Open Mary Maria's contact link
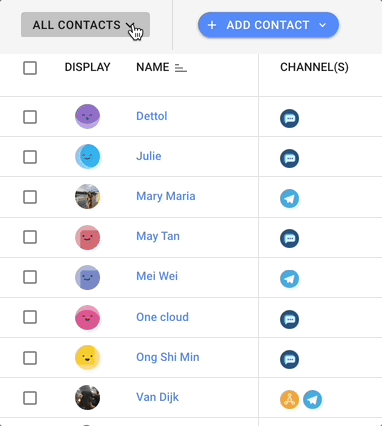The height and width of the screenshot is (426, 382). click(x=166, y=196)
